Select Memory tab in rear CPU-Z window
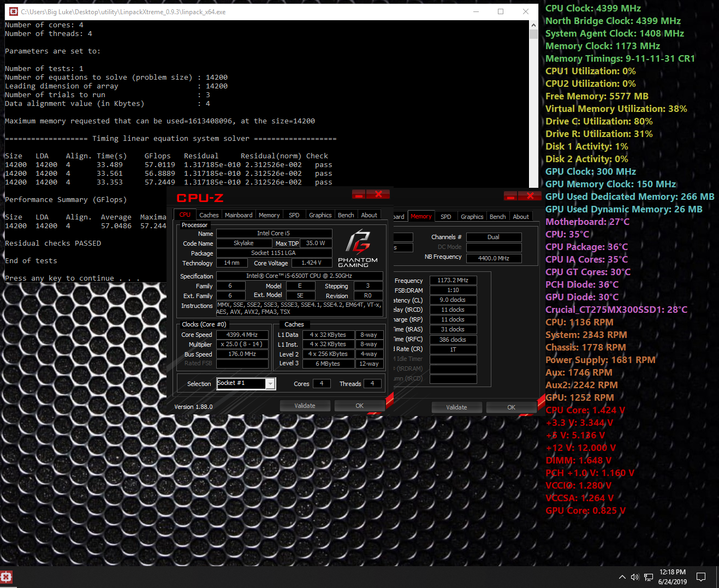This screenshot has width=719, height=588. 421,216
